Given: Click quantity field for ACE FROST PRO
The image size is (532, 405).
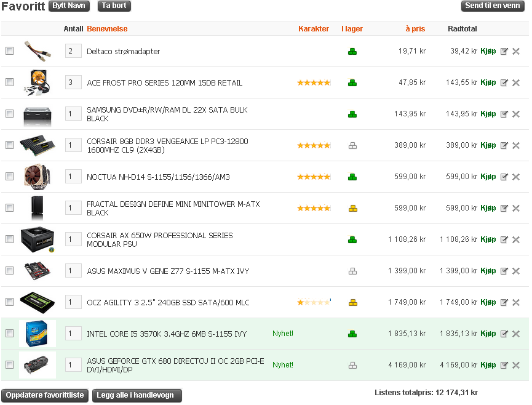Looking at the screenshot, I should tap(73, 82).
